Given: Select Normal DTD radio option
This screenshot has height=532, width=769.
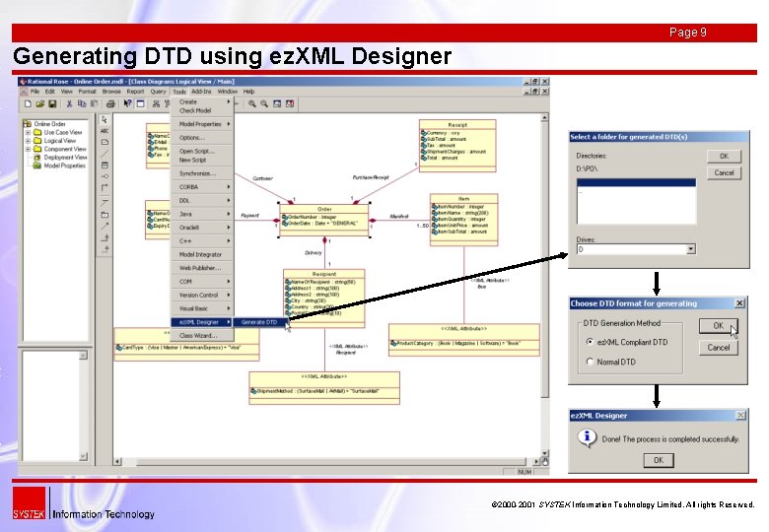Looking at the screenshot, I should tap(590, 362).
